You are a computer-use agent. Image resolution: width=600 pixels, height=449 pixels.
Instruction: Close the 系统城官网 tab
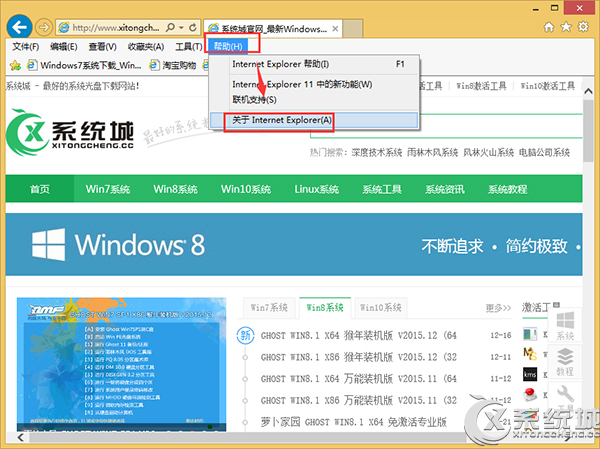click(335, 29)
